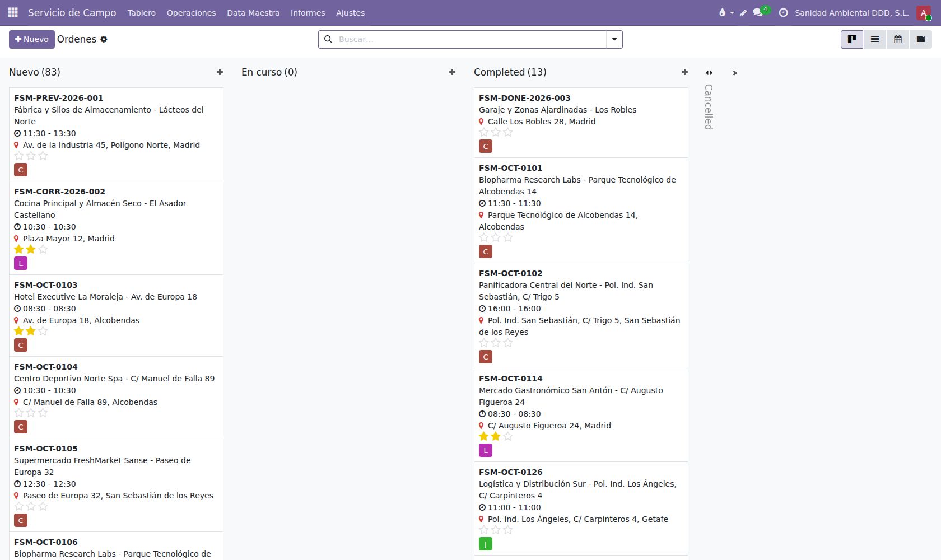Open the Sanidad Ambiental DDD company switcher
Screen dimensions: 941x560
click(x=851, y=12)
